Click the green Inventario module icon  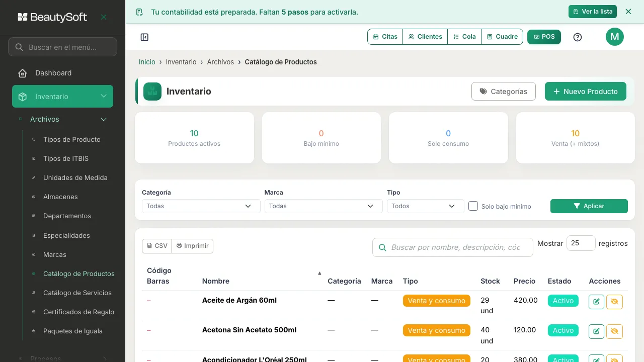click(152, 92)
